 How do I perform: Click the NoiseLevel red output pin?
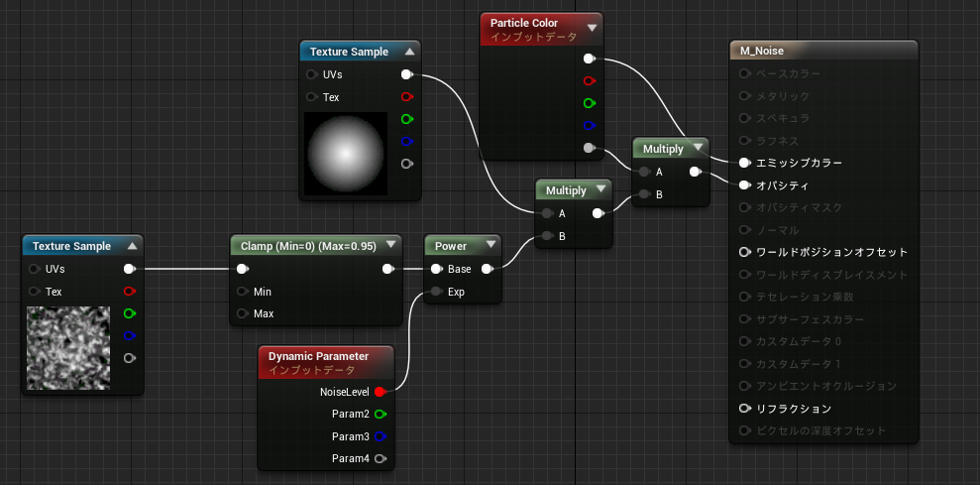click(380, 392)
